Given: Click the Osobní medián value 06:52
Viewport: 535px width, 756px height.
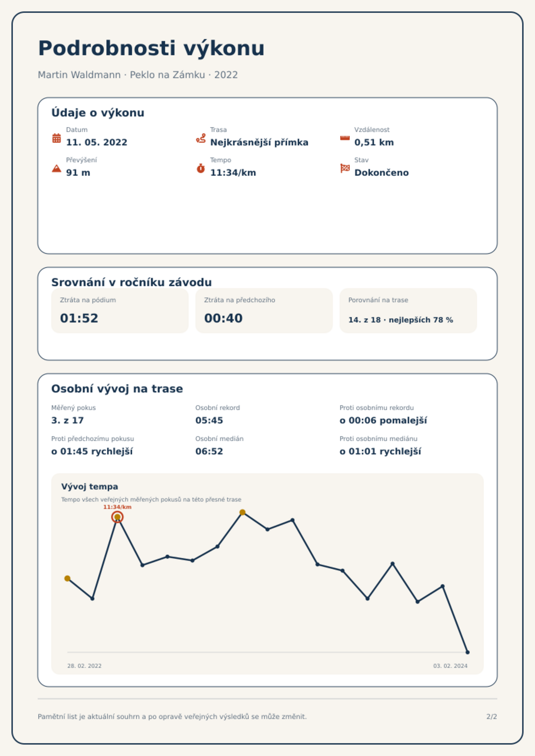Looking at the screenshot, I should 209,451.
